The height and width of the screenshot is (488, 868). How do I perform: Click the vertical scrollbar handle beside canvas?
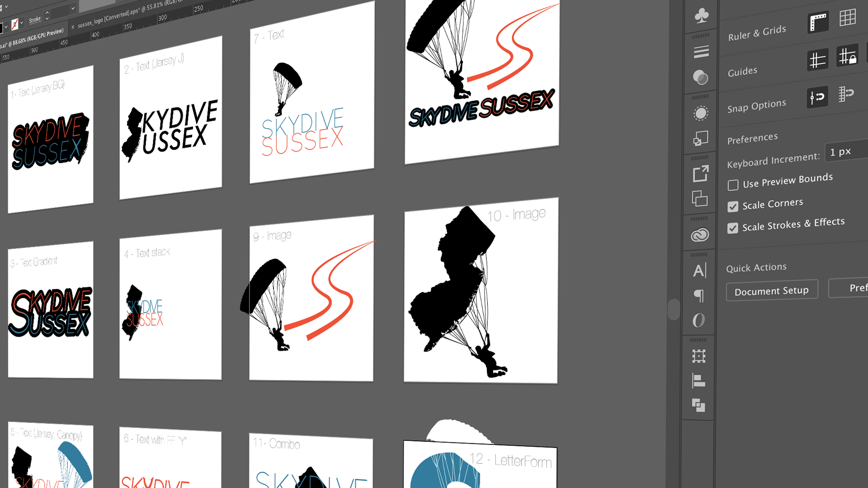(674, 309)
